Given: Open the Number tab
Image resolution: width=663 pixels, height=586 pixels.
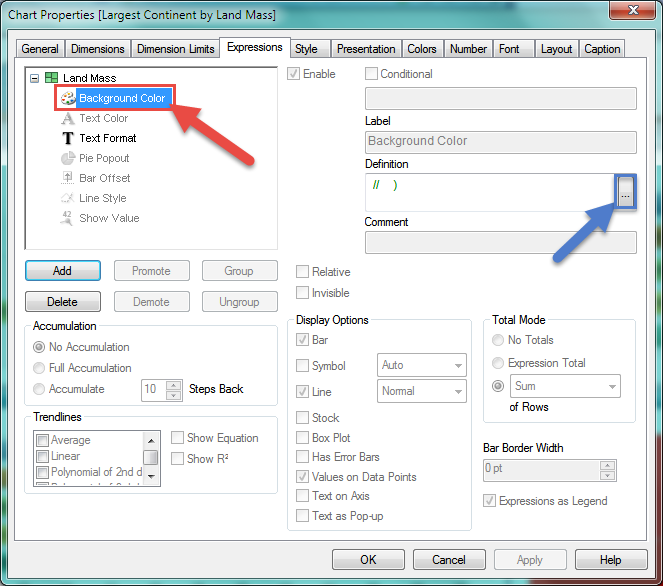Looking at the screenshot, I should [468, 49].
